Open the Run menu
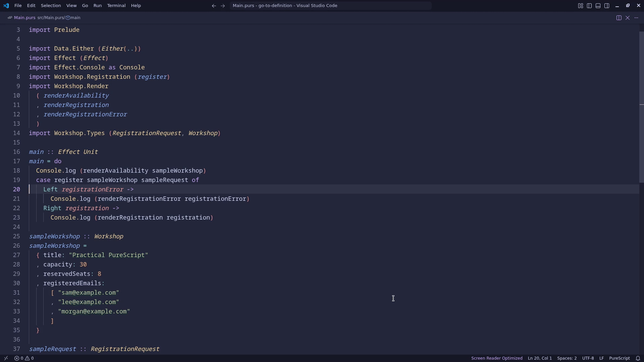This screenshot has width=644, height=362. [x=98, y=6]
